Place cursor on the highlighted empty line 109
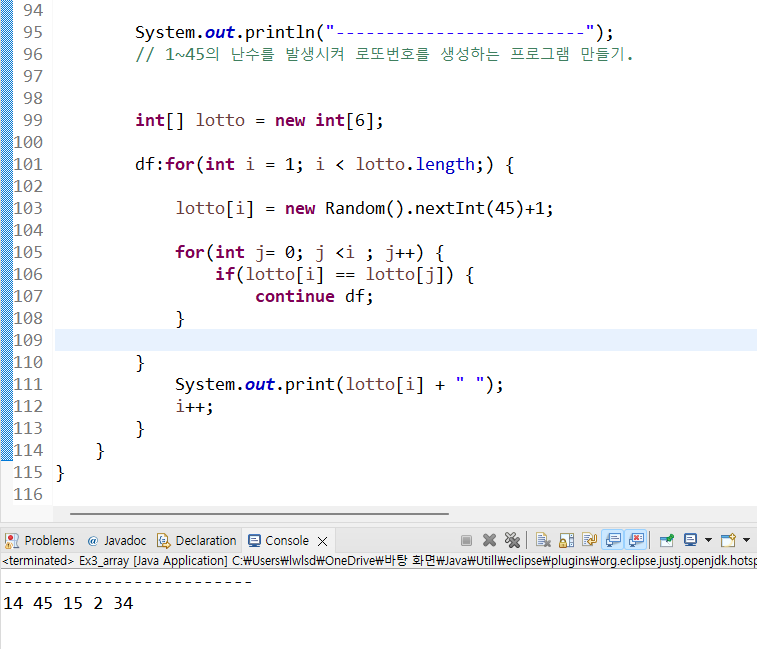Image resolution: width=757 pixels, height=649 pixels. click(406, 340)
